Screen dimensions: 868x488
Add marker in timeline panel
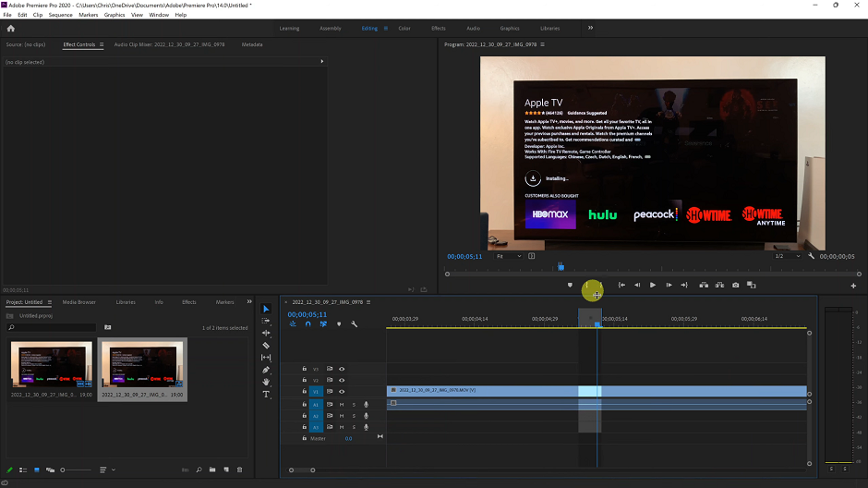click(339, 324)
